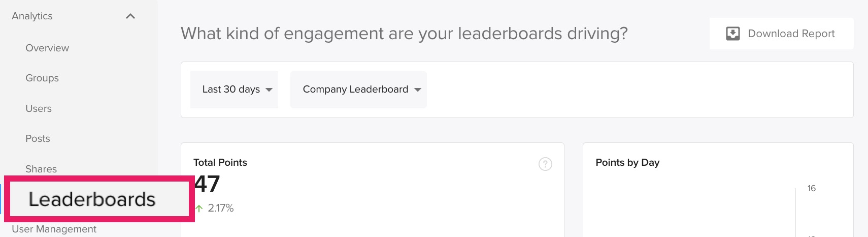Collapse the Analytics section chevron
The height and width of the screenshot is (237, 868).
point(130,16)
